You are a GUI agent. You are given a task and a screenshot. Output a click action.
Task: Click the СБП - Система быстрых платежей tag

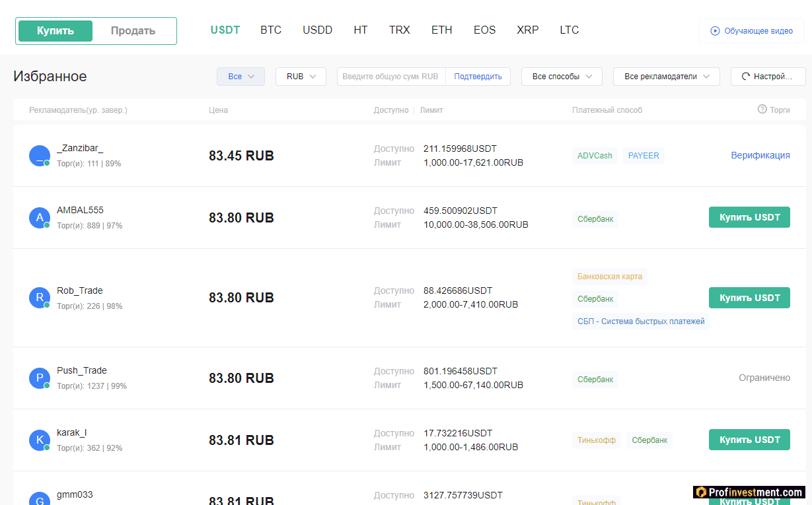(641, 321)
